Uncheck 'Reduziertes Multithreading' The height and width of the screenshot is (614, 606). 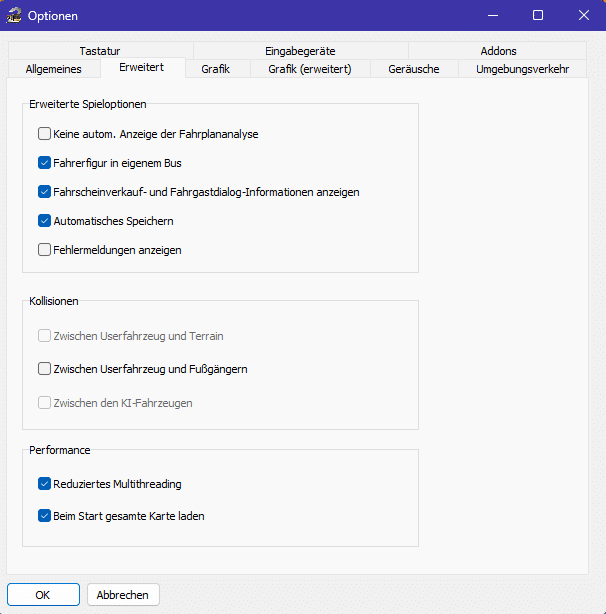pos(44,484)
